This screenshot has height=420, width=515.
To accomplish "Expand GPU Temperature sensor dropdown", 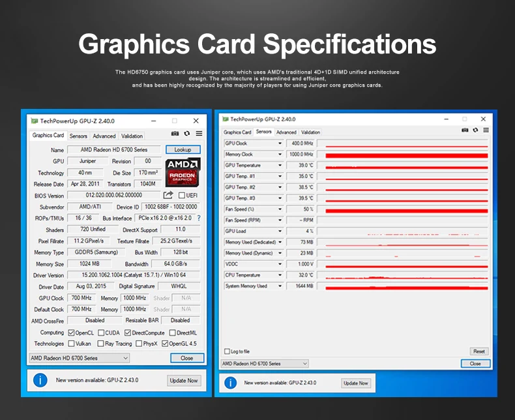I will (x=280, y=165).
